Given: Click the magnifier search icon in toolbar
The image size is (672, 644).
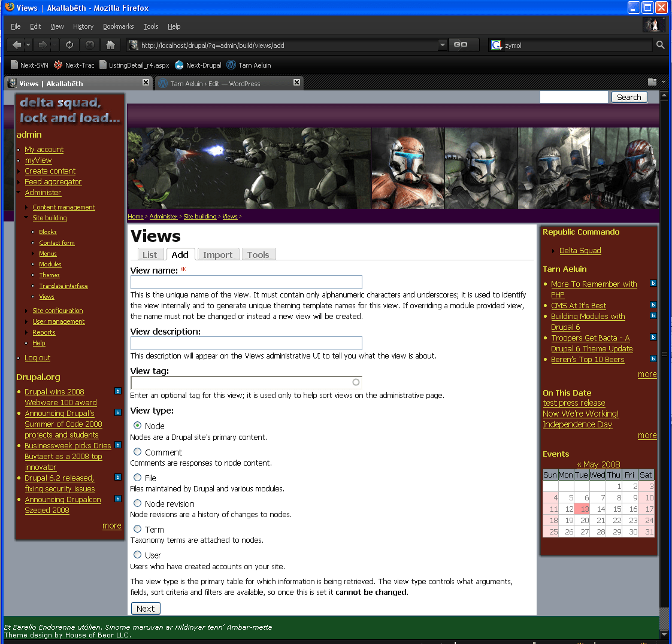Looking at the screenshot, I should pyautogui.click(x=661, y=44).
